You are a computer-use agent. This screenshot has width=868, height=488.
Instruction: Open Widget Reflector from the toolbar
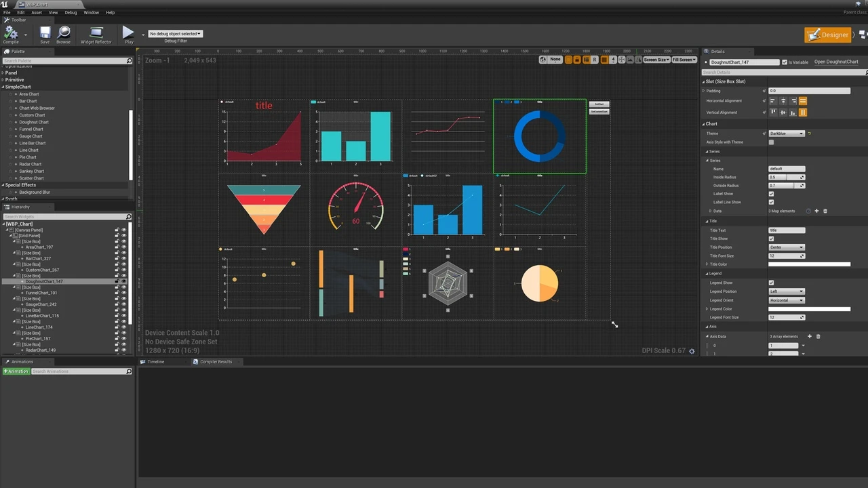point(96,33)
